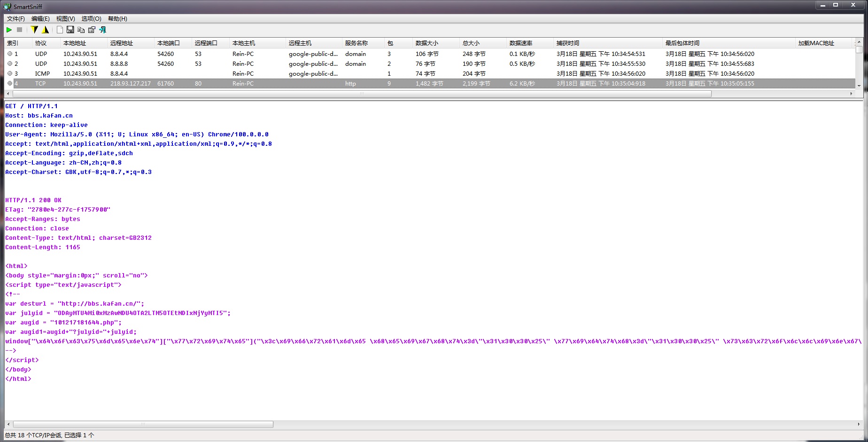Viewport: 868px width, 442px height.
Task: Sort by the 数据大小 column header
Action: click(x=426, y=43)
